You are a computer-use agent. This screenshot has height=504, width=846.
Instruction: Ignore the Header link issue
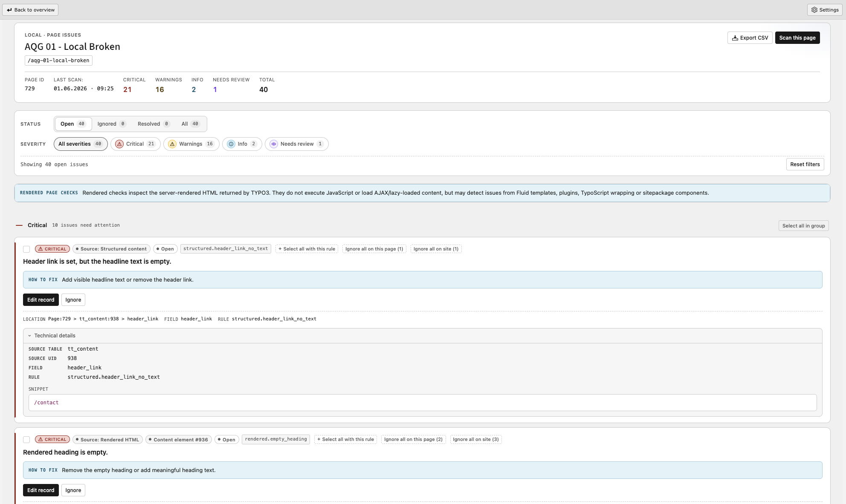coord(73,300)
